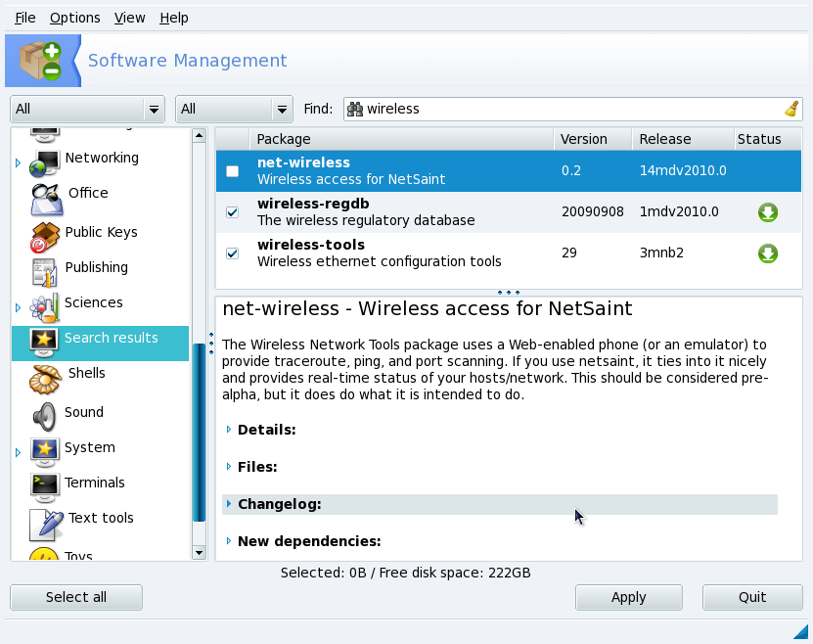Click the Terminals category icon

45,487
